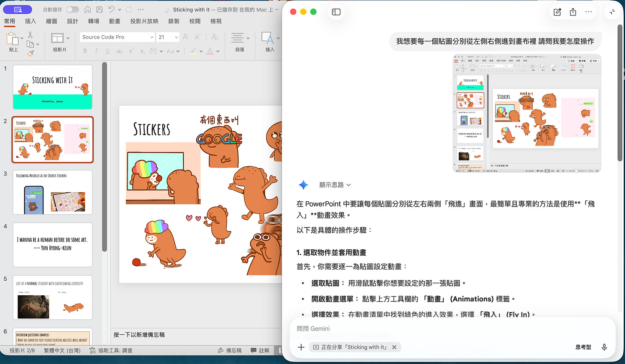Expand the 顯示思路 show thinking chevron

[349, 185]
